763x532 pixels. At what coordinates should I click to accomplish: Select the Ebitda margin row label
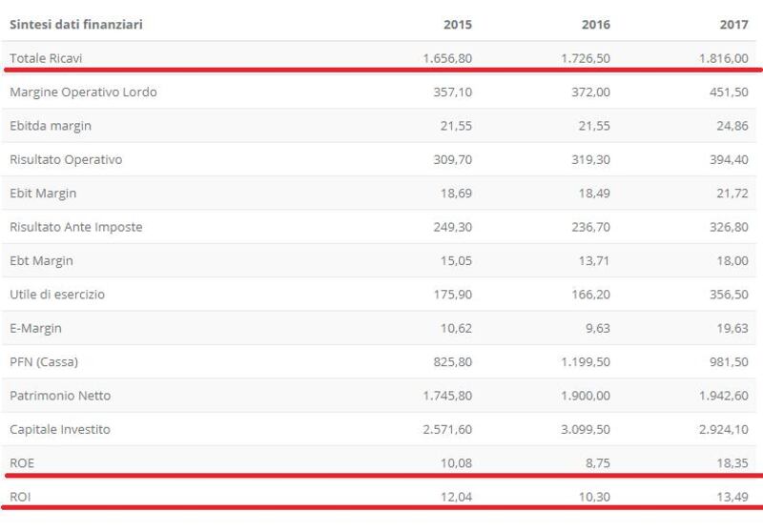pyautogui.click(x=51, y=126)
